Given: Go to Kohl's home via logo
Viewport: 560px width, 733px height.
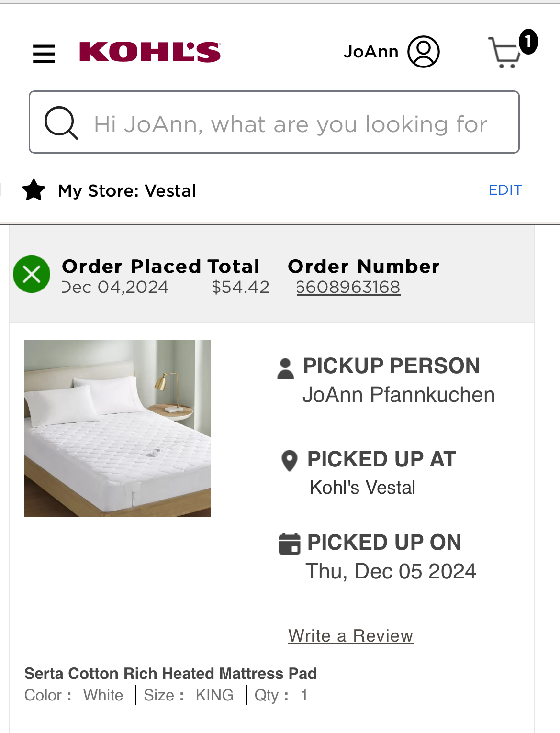Looking at the screenshot, I should click(x=150, y=52).
